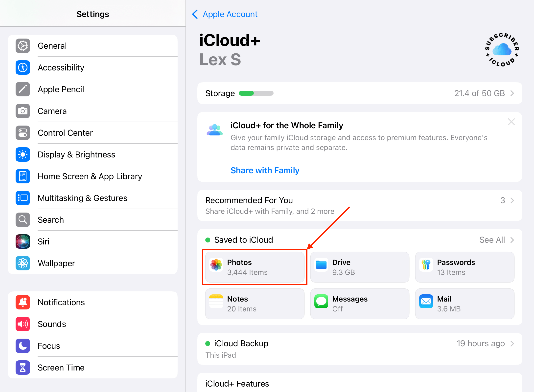This screenshot has height=392, width=534.
Task: Open General settings gear icon
Action: 23,46
